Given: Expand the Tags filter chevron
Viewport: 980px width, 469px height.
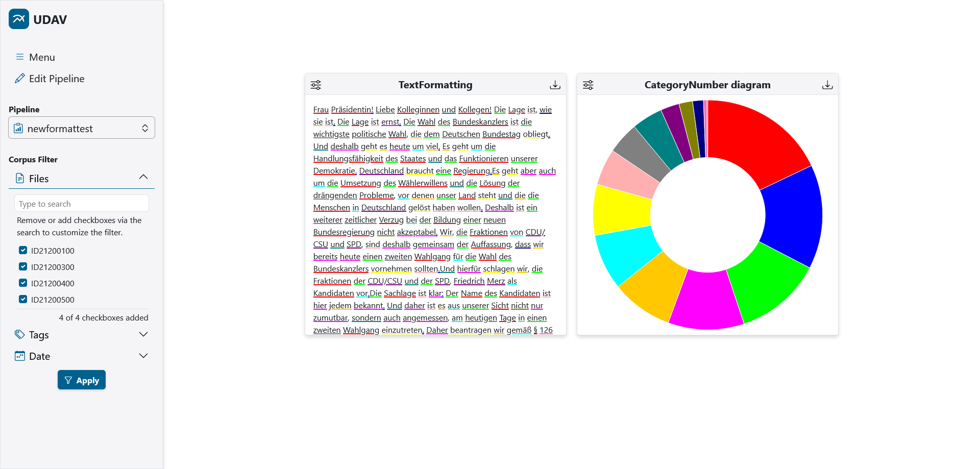Looking at the screenshot, I should 143,334.
